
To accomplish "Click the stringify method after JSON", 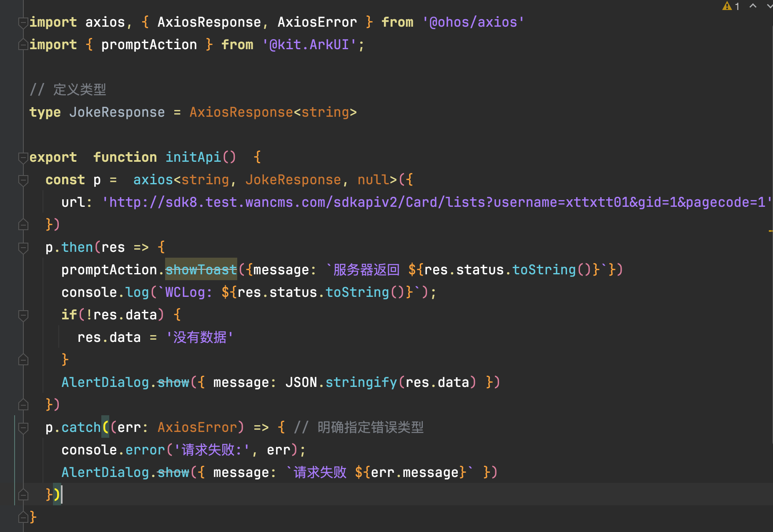I will [361, 382].
